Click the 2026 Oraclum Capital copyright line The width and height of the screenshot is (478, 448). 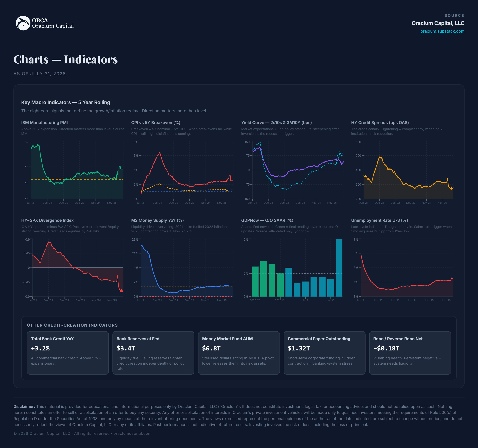82,433
